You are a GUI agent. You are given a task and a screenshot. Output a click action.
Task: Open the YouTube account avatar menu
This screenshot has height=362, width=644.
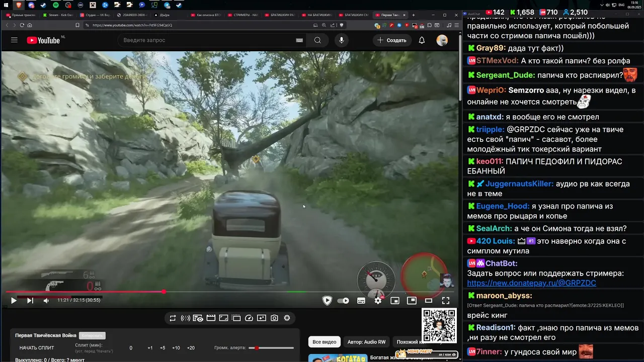pos(442,40)
